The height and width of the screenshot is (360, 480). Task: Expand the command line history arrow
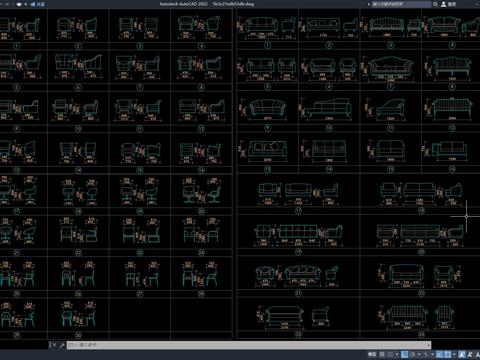click(429, 345)
